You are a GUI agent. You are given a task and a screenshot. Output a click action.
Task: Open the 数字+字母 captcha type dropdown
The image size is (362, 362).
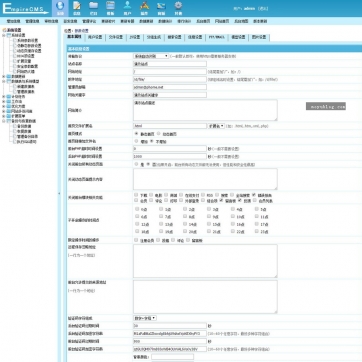[x=145, y=318]
